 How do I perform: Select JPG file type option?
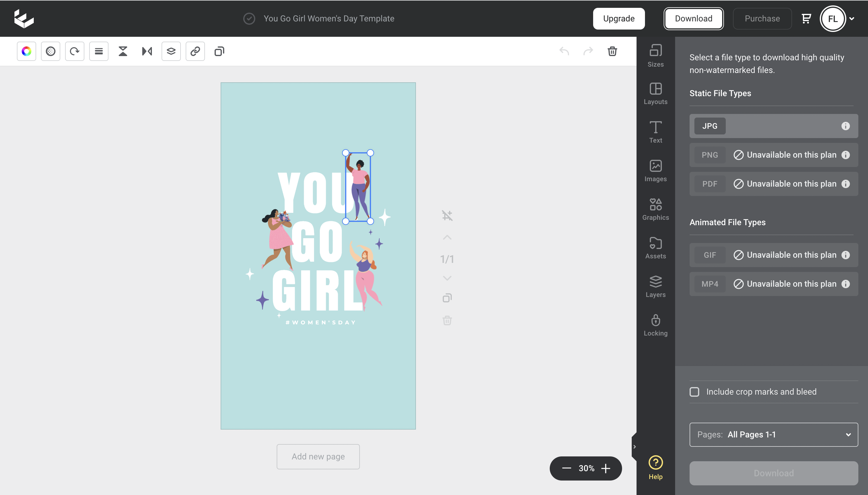pos(773,126)
